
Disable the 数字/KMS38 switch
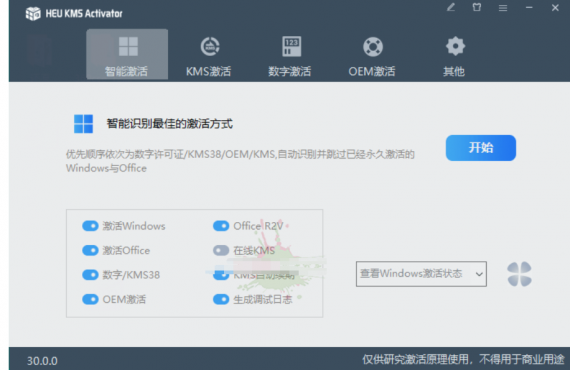point(90,275)
